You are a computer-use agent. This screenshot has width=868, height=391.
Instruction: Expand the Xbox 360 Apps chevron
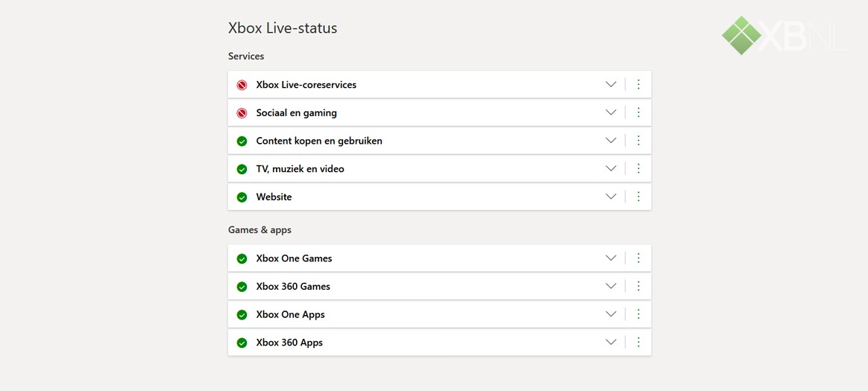pyautogui.click(x=611, y=342)
